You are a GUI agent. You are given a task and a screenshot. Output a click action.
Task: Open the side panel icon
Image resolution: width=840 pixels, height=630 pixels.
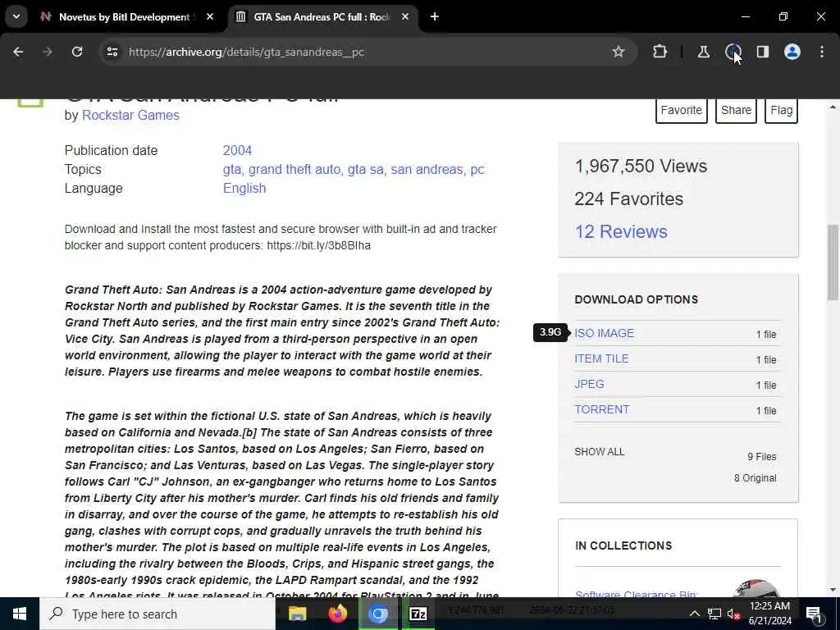click(763, 52)
